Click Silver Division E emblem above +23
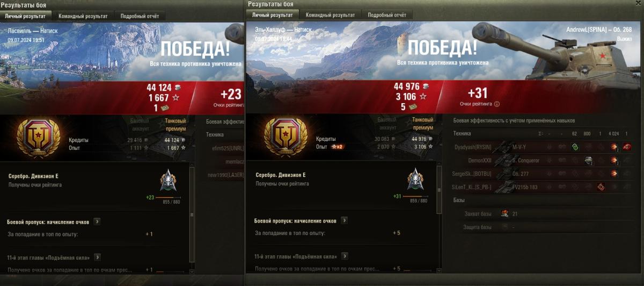Viewport: 644px width, 286px height. (x=169, y=180)
